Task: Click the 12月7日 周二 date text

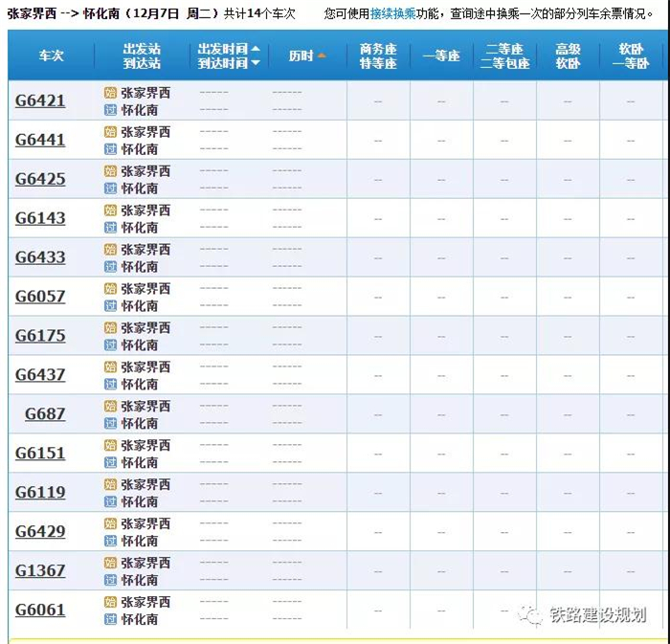Action: [173, 13]
